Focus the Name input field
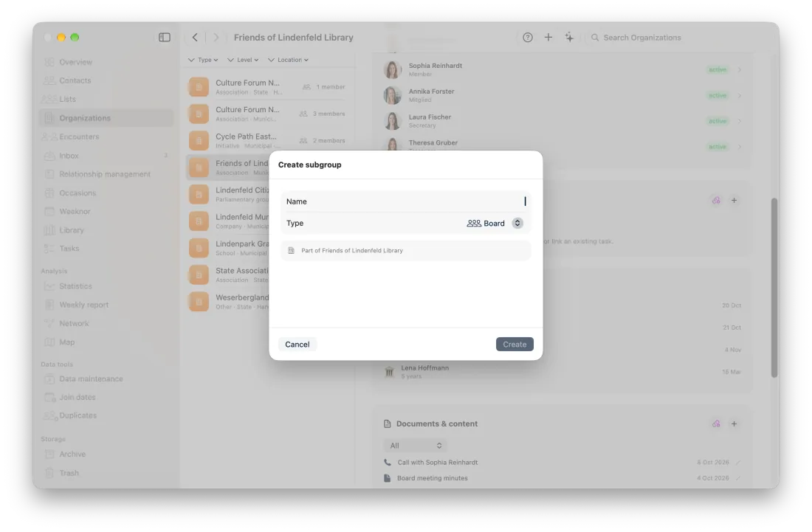 pos(405,201)
